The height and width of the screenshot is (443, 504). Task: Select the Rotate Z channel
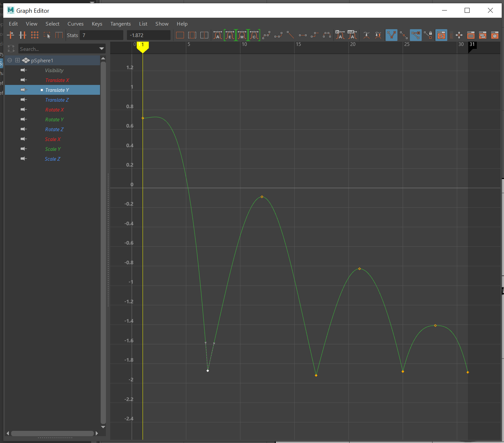tap(54, 130)
